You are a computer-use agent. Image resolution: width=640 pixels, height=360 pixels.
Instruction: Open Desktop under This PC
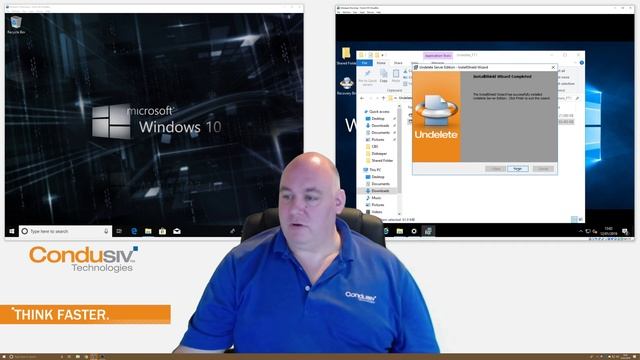coord(375,177)
